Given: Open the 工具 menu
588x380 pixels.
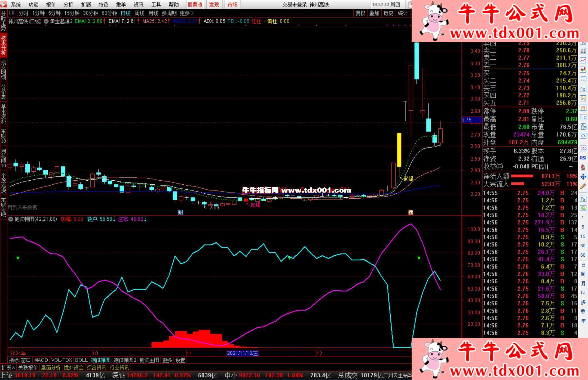Looking at the screenshot, I should (x=156, y=5).
